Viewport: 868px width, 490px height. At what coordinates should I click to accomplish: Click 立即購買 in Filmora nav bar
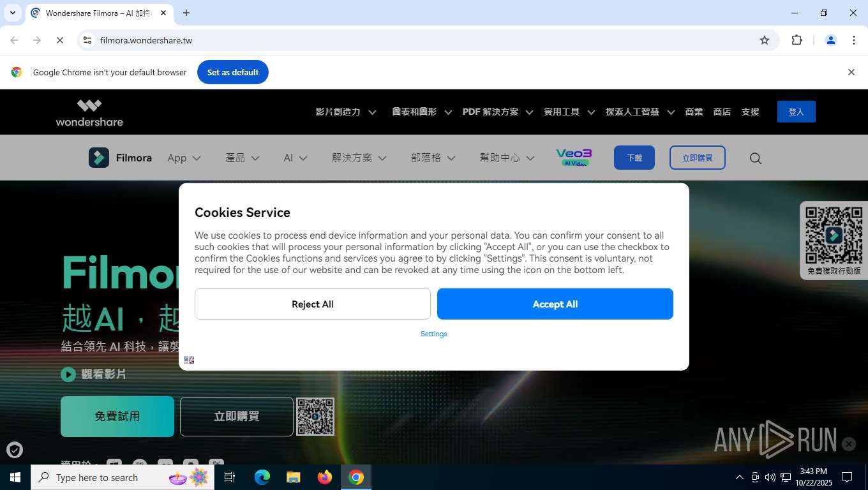click(x=697, y=158)
